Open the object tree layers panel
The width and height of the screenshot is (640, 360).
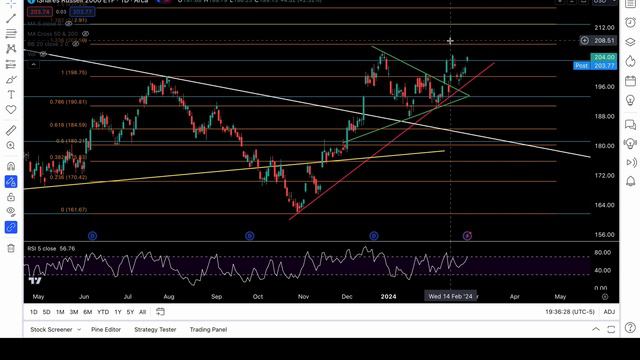point(630,42)
